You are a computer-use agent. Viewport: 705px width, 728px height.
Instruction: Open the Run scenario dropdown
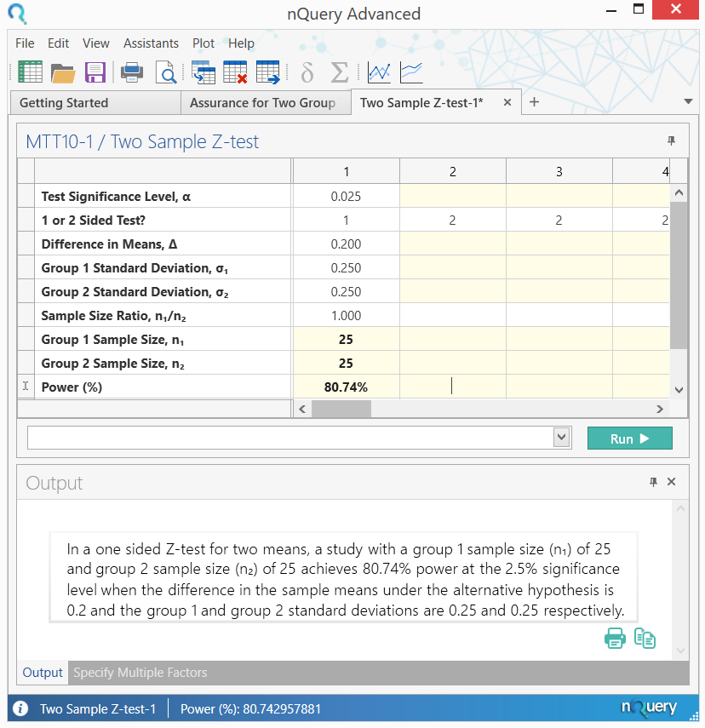[562, 438]
